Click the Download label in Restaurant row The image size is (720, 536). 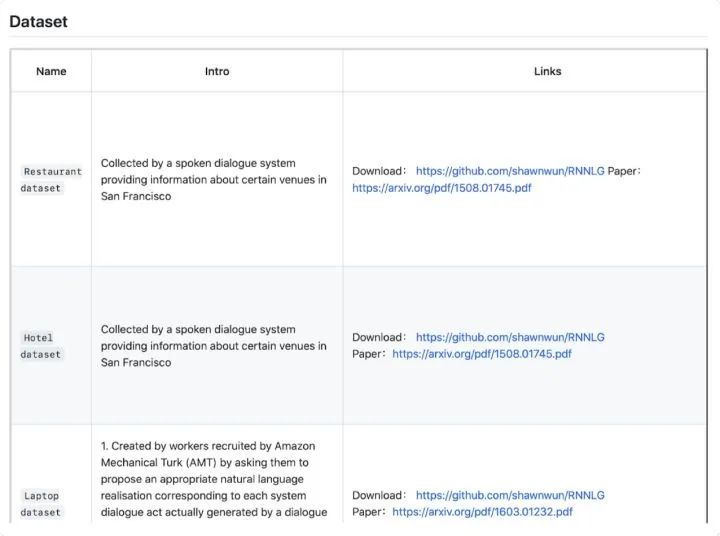point(378,171)
